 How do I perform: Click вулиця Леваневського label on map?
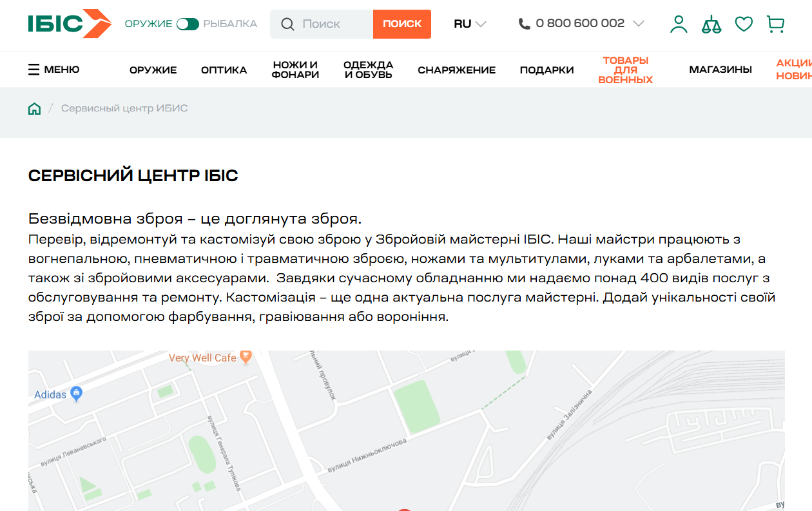point(73,451)
